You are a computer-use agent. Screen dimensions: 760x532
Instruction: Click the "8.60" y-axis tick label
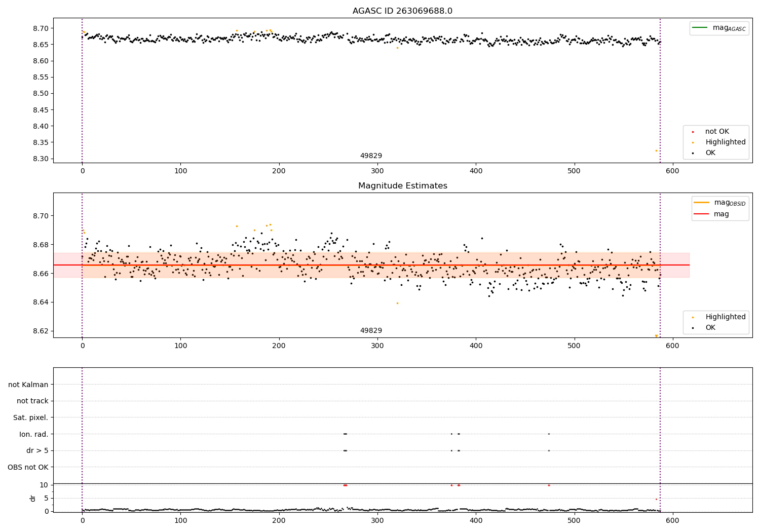[x=41, y=61]
